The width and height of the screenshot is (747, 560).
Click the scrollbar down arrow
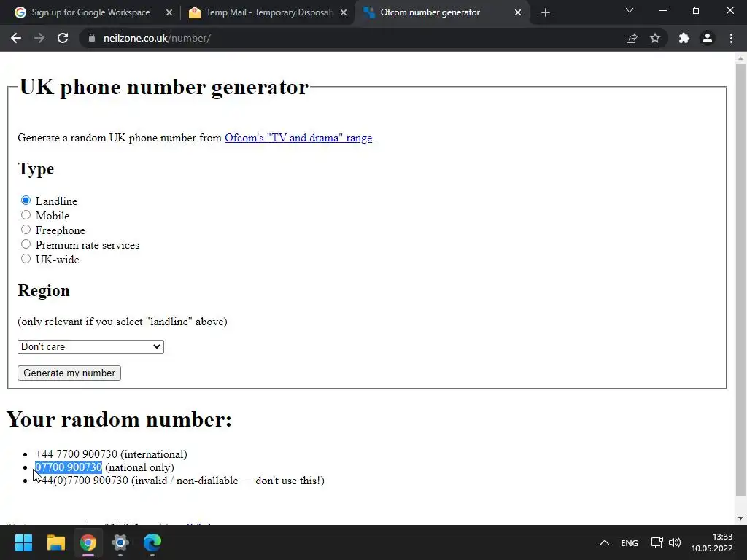[740, 518]
